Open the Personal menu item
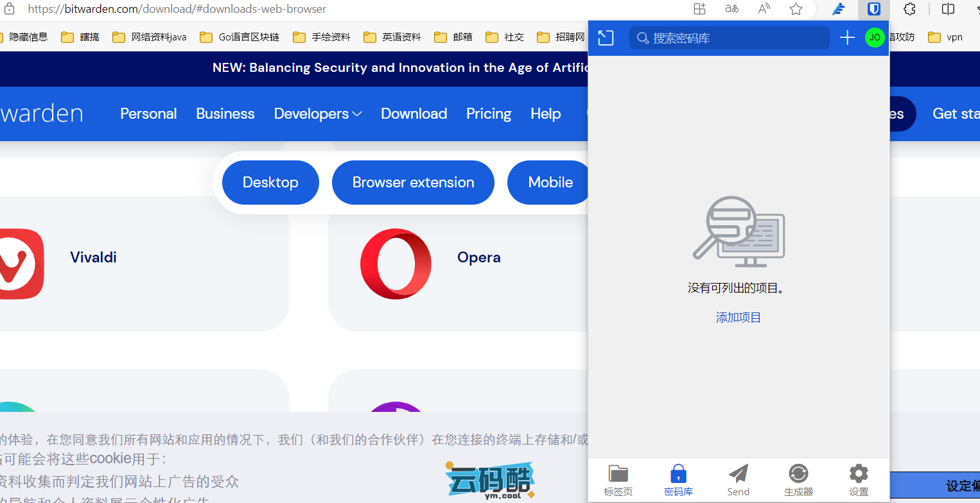Screen dimensions: 980x503 coord(148,114)
